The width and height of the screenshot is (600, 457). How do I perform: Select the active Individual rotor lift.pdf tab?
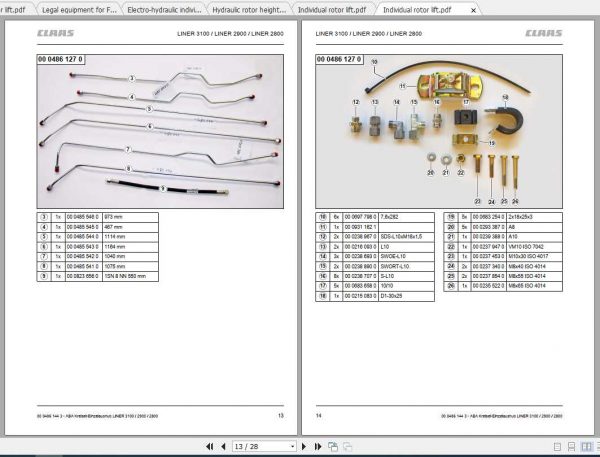pos(417,10)
